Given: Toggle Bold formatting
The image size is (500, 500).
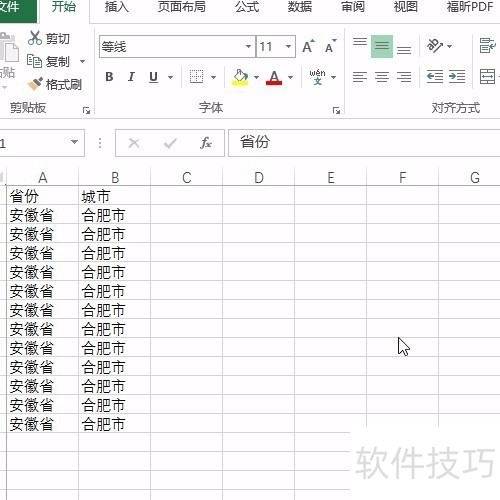Looking at the screenshot, I should pyautogui.click(x=109, y=77).
